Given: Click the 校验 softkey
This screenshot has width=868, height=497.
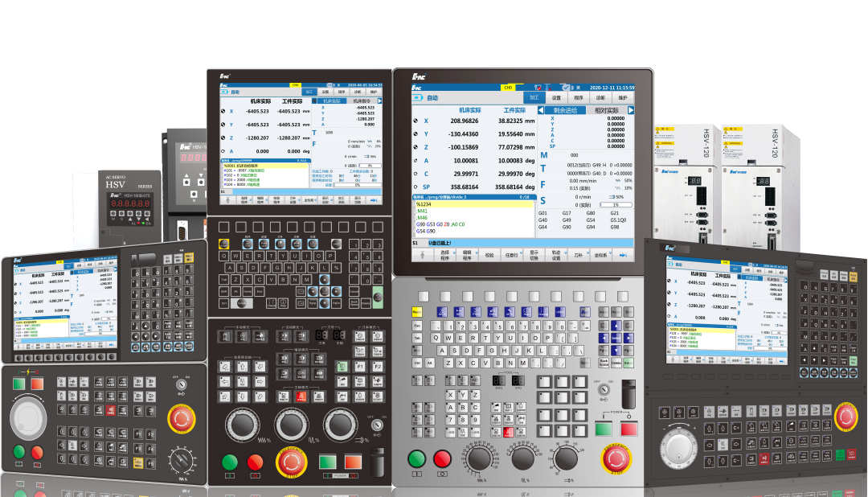Looking at the screenshot, I should tap(489, 255).
